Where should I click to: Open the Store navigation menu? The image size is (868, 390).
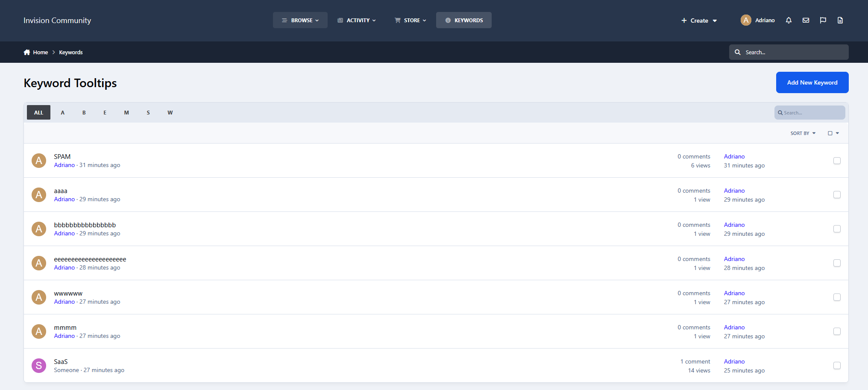tap(410, 20)
